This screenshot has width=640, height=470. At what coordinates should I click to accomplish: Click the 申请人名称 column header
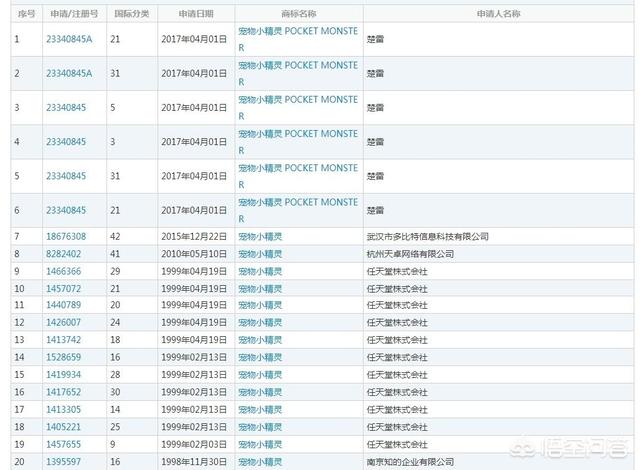498,14
